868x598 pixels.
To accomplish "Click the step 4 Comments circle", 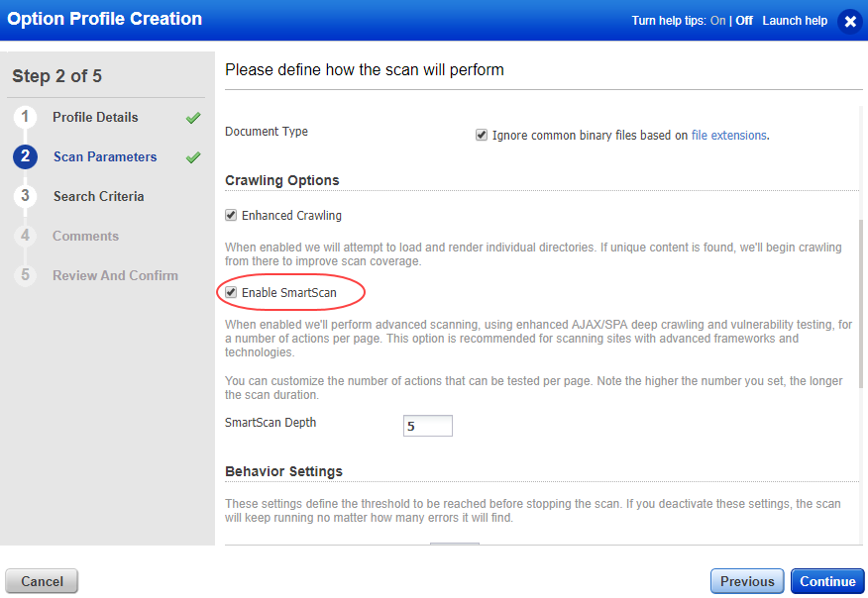I will 25,236.
